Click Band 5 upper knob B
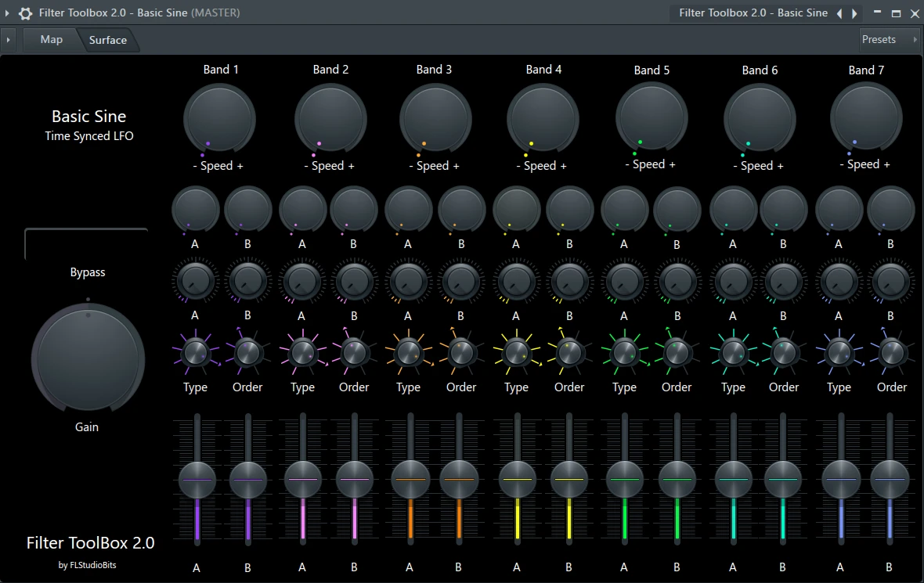 coord(677,211)
